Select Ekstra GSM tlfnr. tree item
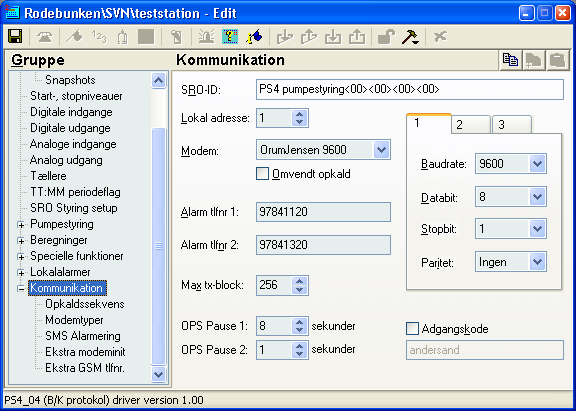Image resolution: width=576 pixels, height=411 pixels. click(85, 368)
